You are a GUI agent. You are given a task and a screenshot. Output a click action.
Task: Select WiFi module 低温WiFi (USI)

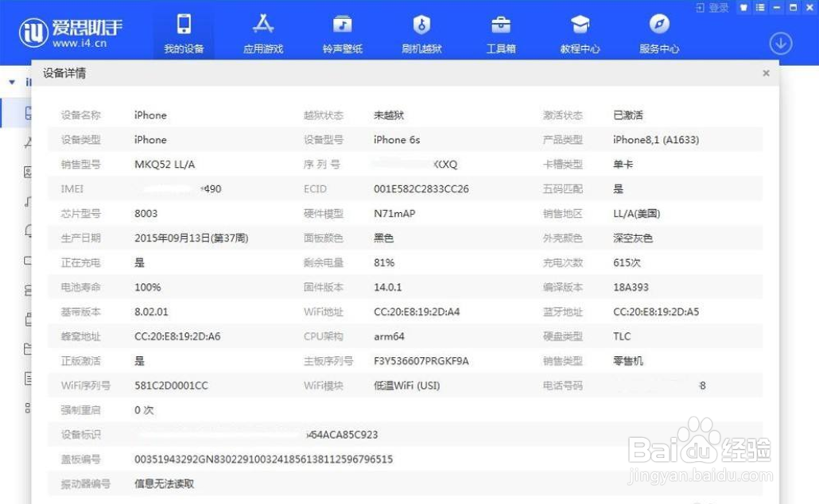coord(406,386)
